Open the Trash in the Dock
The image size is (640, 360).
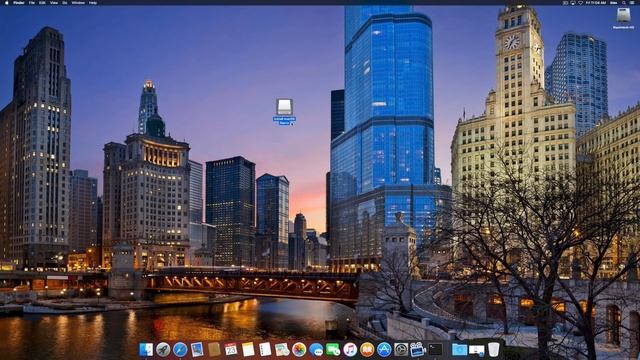493,349
